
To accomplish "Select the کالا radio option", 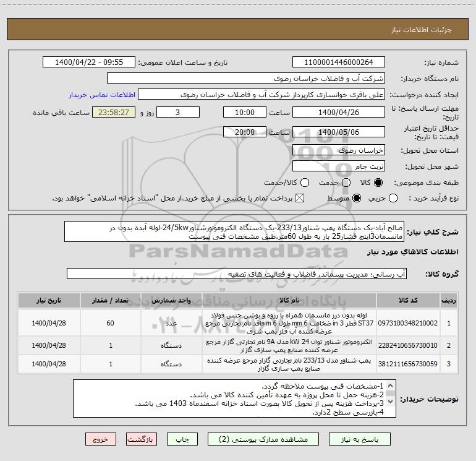I will click(378, 183).
